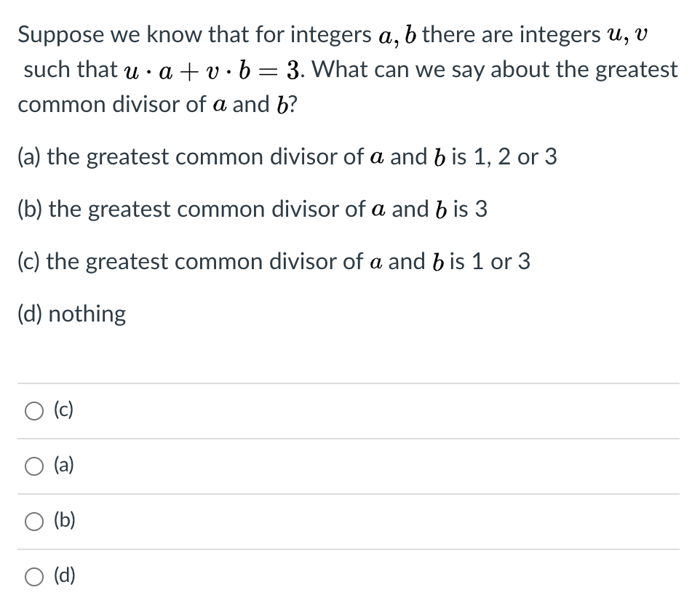Click the answer choice labeled (d)

(x=64, y=576)
